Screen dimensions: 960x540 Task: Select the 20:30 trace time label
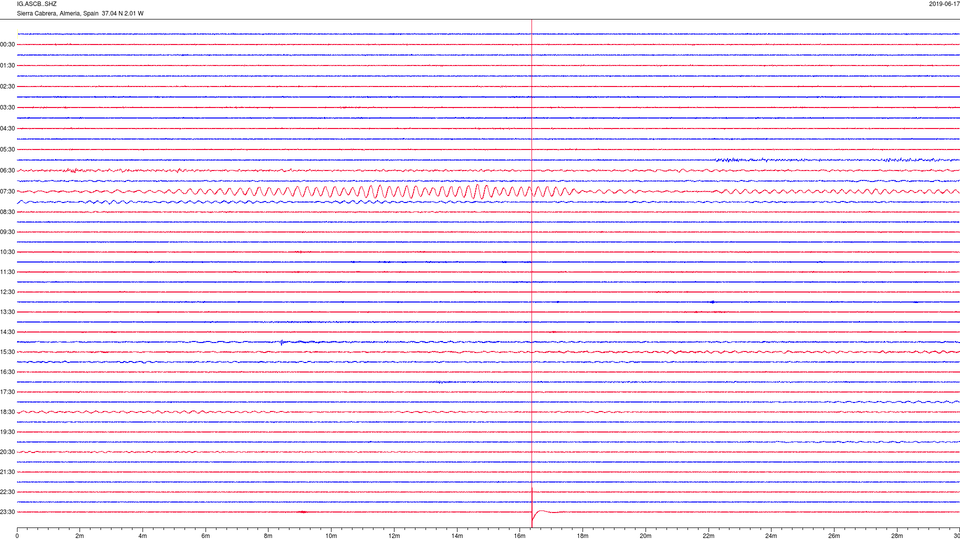7,452
